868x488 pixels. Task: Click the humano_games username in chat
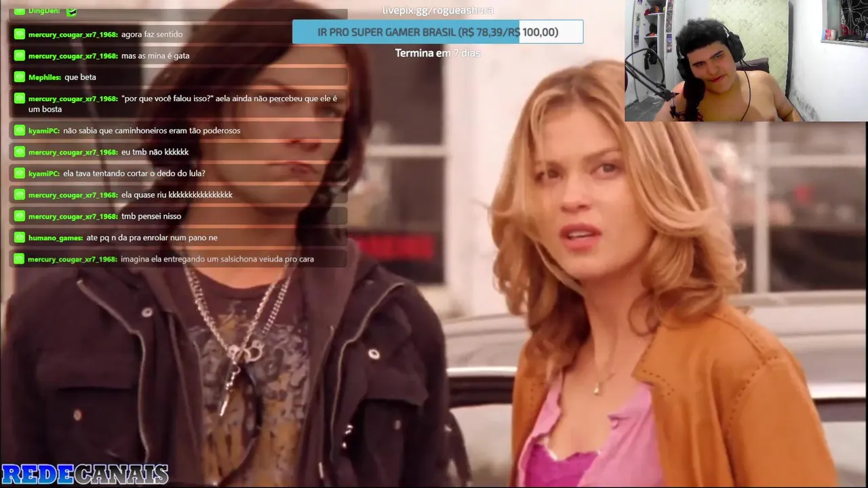[x=56, y=238]
